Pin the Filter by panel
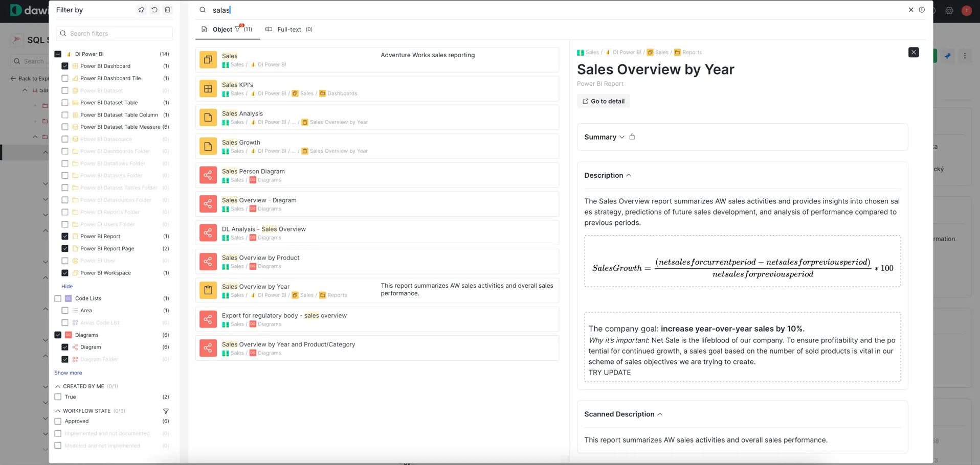 141,10
